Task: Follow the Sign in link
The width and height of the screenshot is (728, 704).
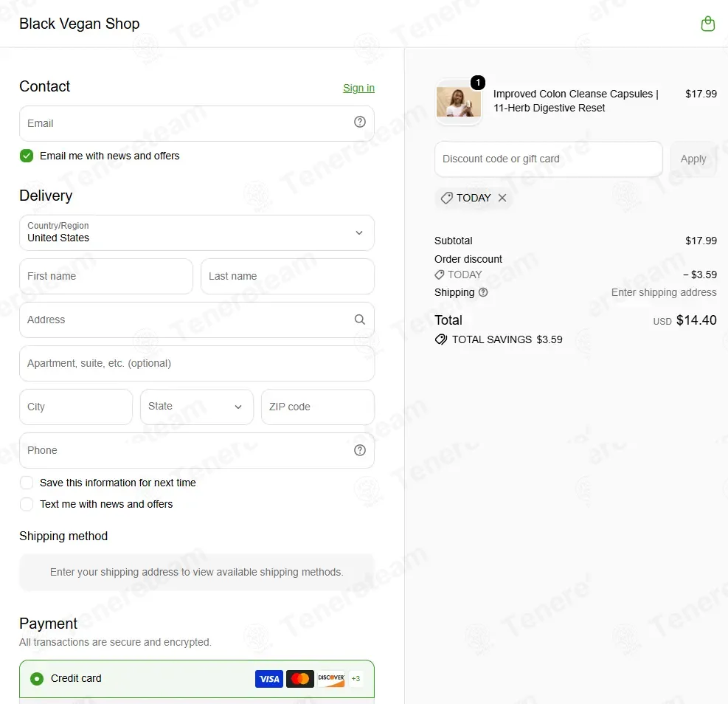Action: [x=358, y=88]
